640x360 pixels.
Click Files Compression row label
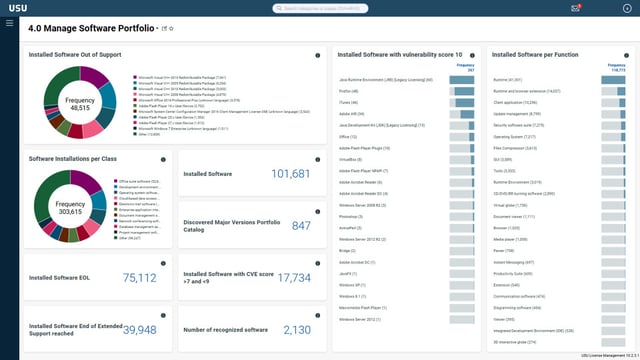(515, 148)
